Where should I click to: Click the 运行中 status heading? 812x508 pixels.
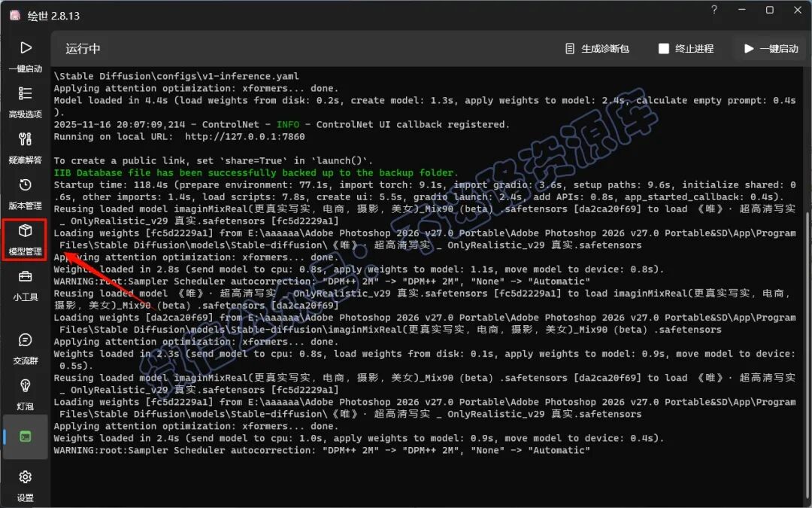point(83,49)
